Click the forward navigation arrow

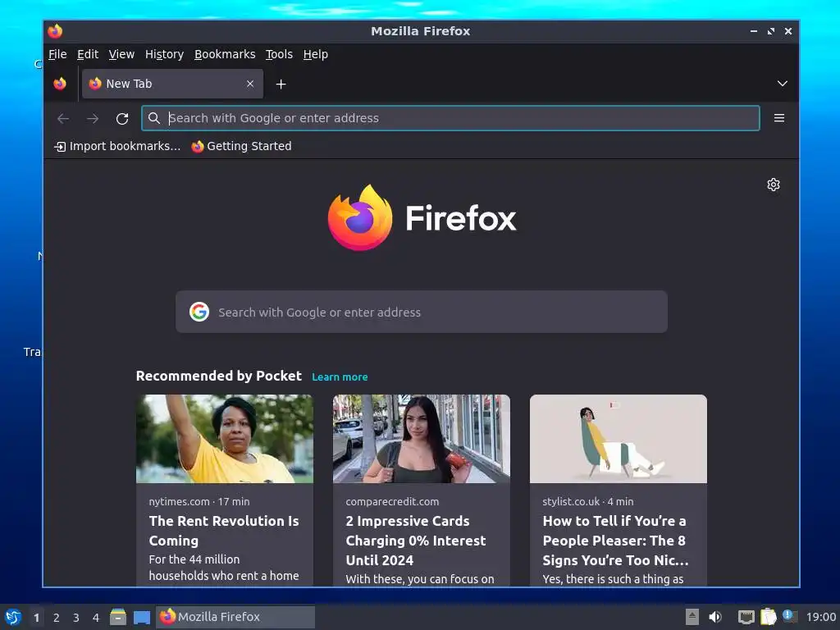(x=93, y=118)
